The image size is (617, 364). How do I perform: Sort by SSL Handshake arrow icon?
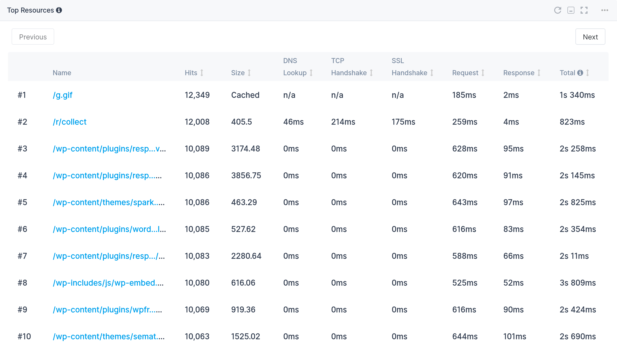[x=432, y=73]
